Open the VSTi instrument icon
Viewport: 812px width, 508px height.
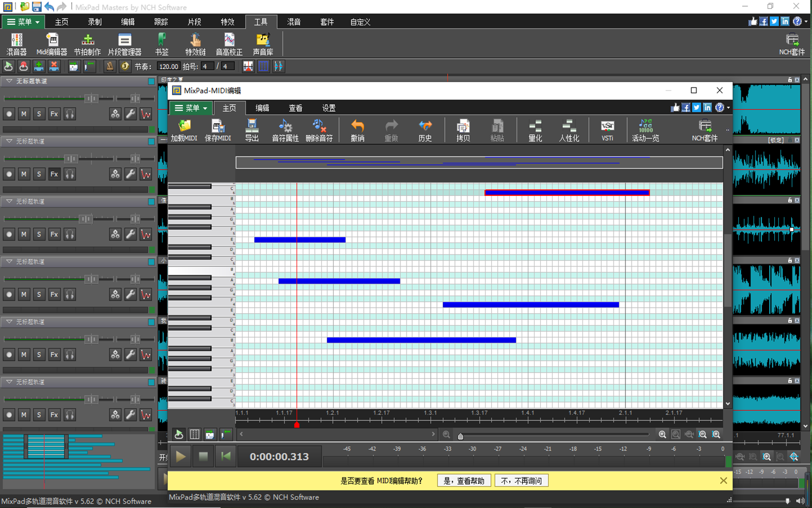pos(607,130)
